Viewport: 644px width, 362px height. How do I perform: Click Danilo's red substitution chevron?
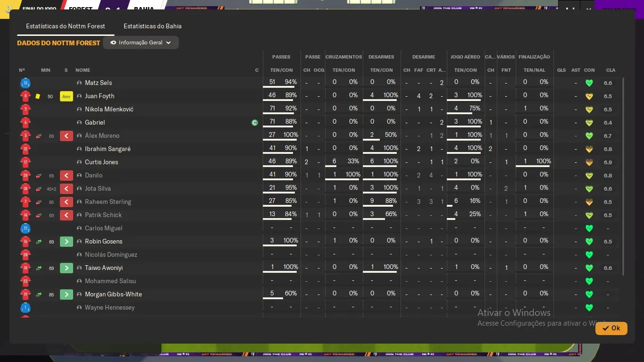(67, 176)
